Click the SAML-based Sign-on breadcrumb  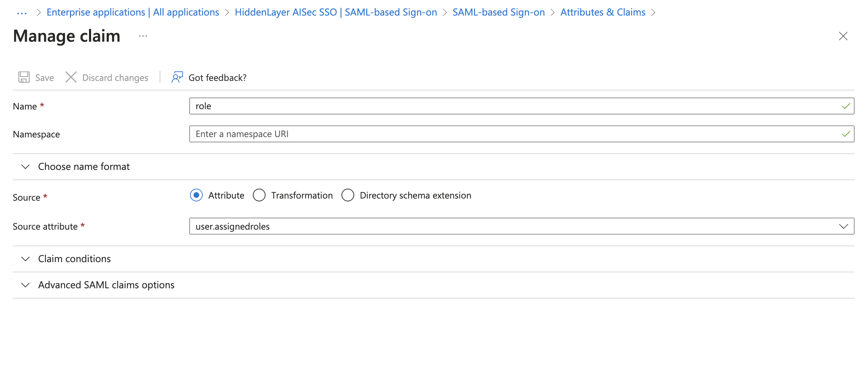[499, 12]
